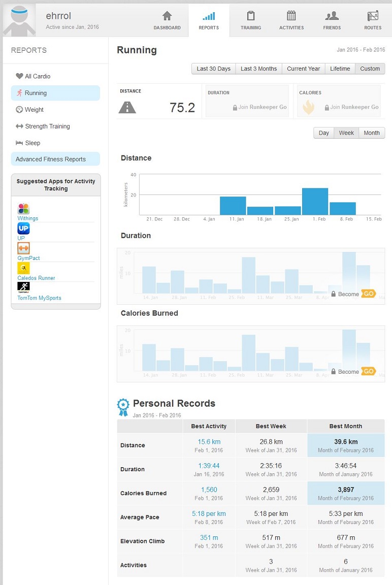Screen dimensions: 392x585
Task: Select Weight in reports sidebar
Action: [x=34, y=110]
